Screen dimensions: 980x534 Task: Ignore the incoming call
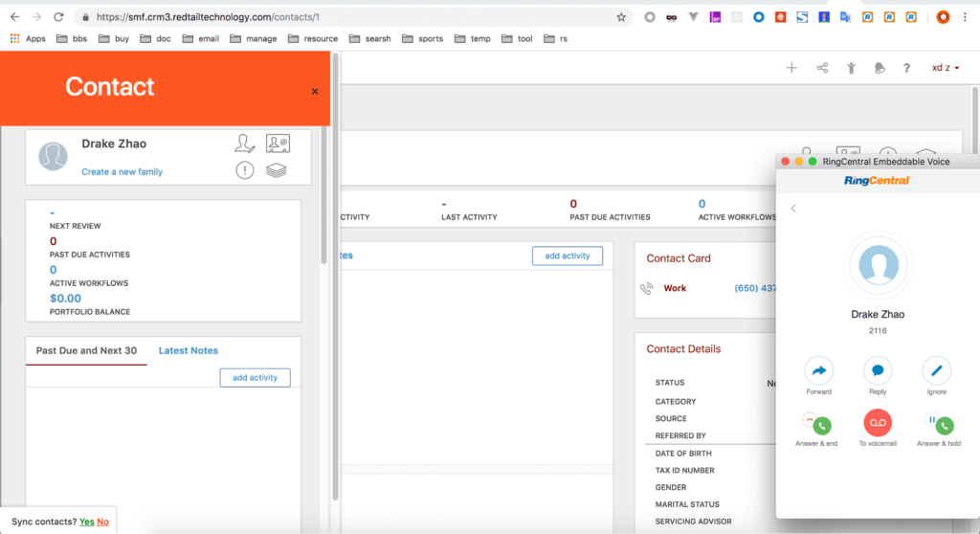click(x=936, y=370)
